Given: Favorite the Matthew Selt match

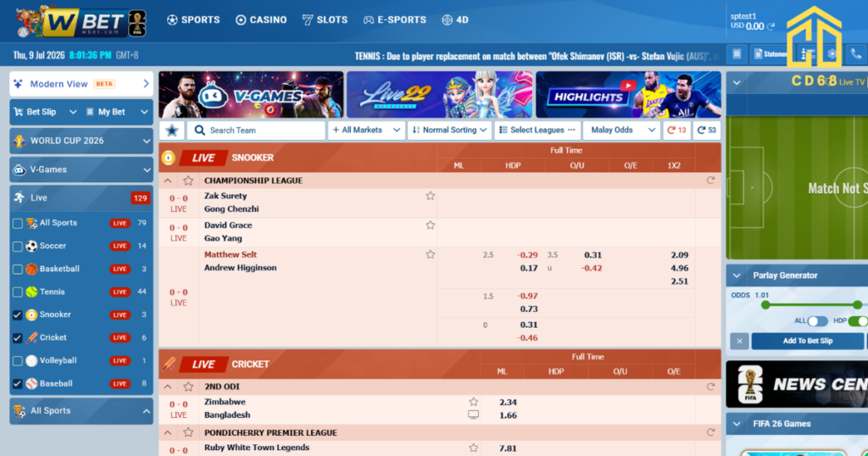Looking at the screenshot, I should (430, 254).
